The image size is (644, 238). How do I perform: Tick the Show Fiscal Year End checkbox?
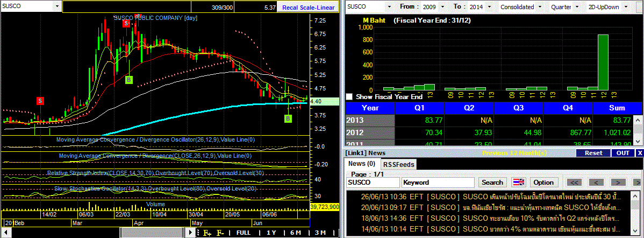point(349,97)
